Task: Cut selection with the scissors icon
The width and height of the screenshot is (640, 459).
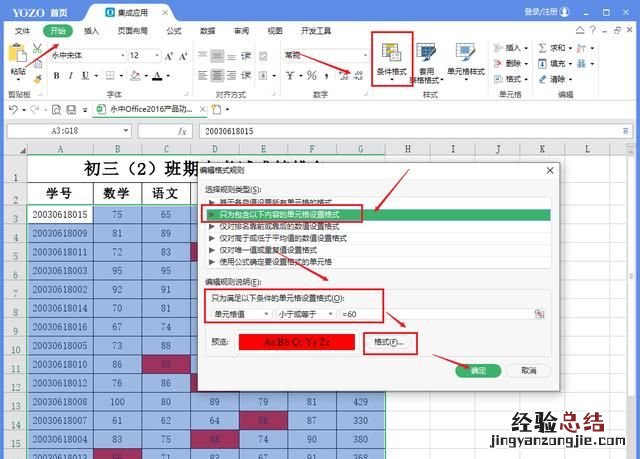Action: pos(37,49)
